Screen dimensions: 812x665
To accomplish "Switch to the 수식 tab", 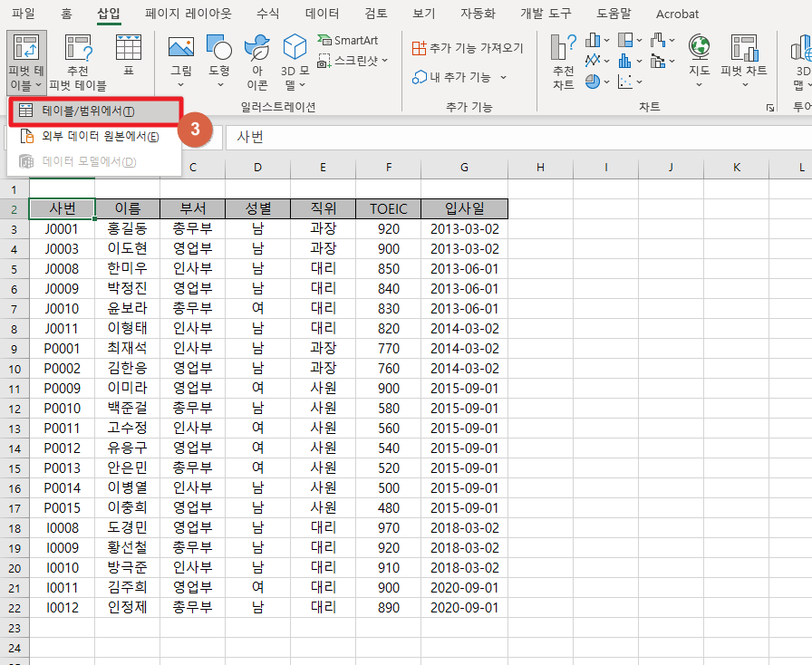I will (267, 14).
